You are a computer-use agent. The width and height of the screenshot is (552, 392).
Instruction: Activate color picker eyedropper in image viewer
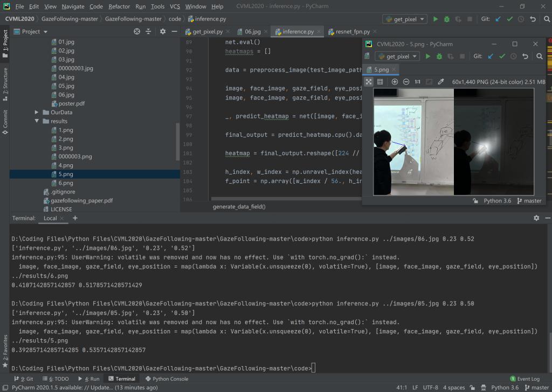441,82
